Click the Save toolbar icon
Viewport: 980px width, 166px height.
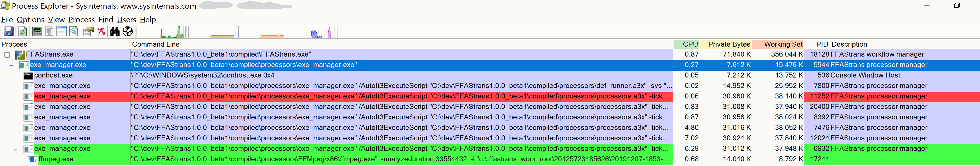[8, 32]
